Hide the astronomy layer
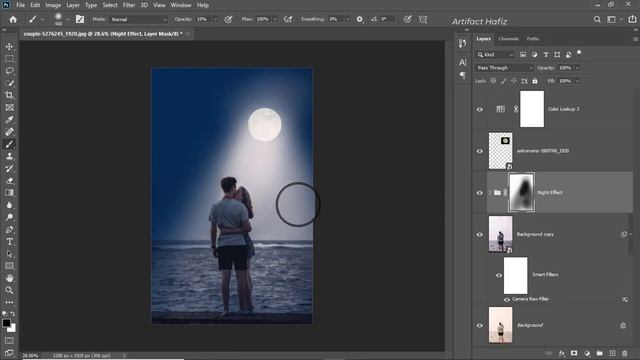This screenshot has height=360, width=640. click(480, 151)
